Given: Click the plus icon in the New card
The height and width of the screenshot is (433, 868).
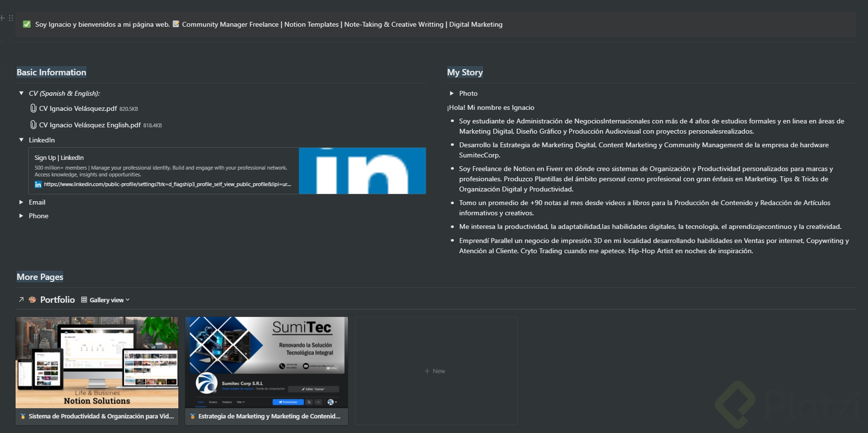Looking at the screenshot, I should tap(427, 371).
